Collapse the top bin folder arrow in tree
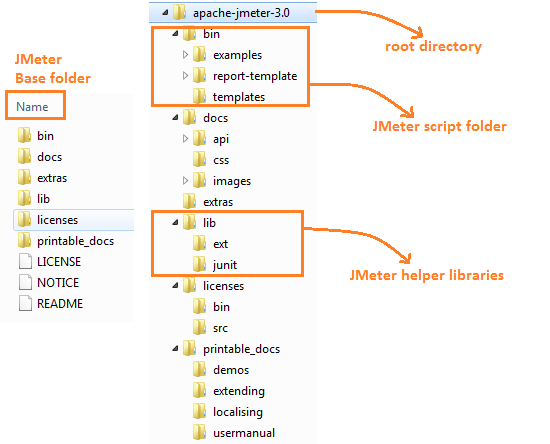 pyautogui.click(x=175, y=34)
